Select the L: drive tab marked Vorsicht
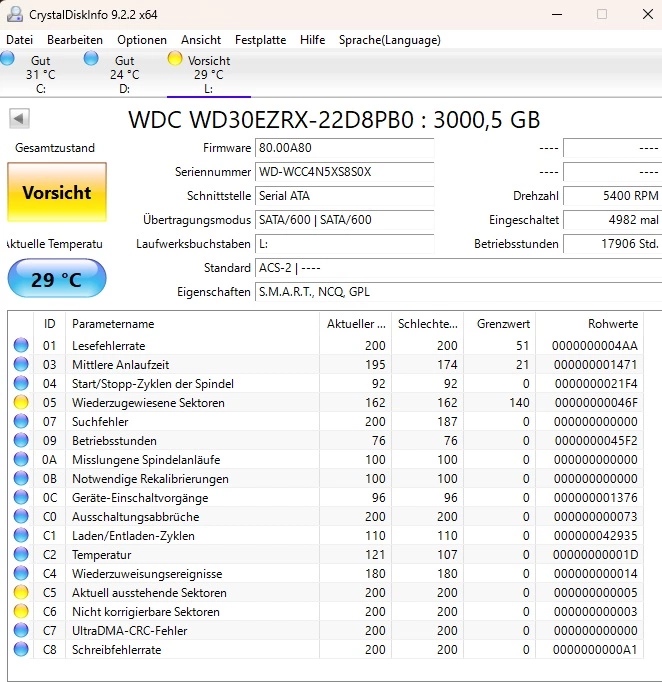 point(209,74)
